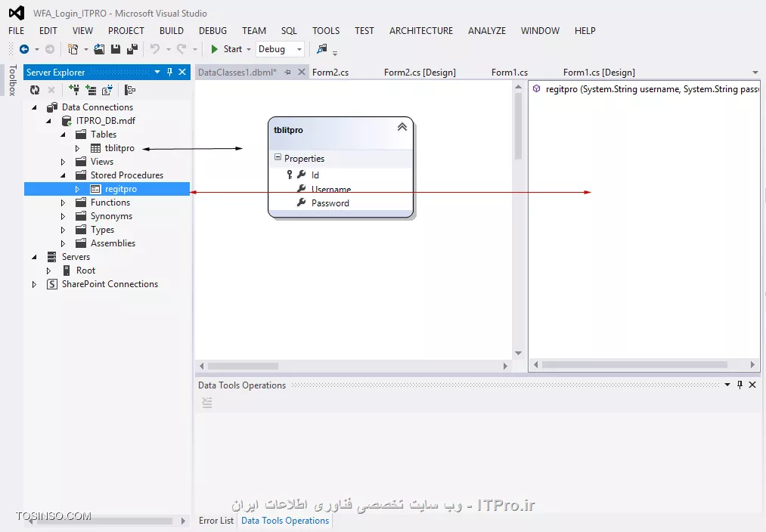
Task: Switch to the Form2.cs [Design] tab
Action: point(420,73)
